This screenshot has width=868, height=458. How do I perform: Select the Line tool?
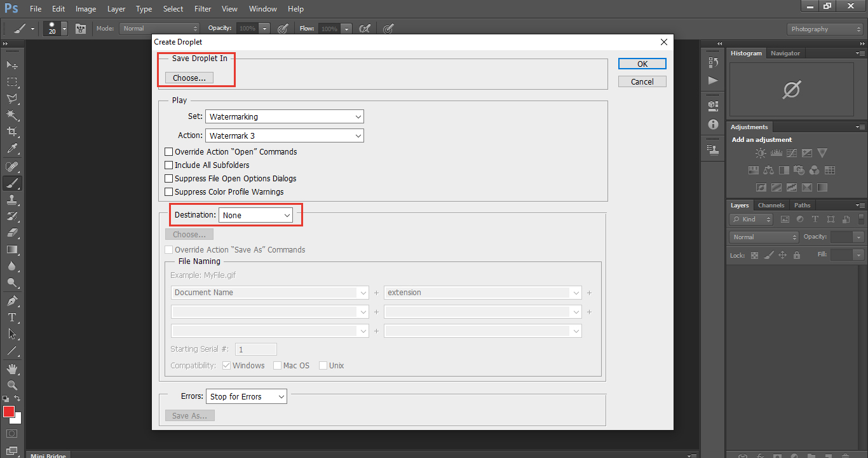(12, 350)
